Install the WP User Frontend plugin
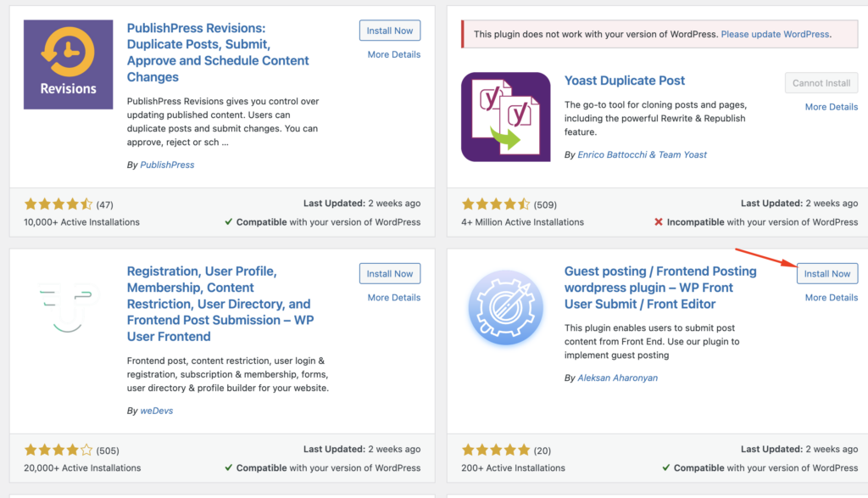Screen dimensions: 868x498 390,274
